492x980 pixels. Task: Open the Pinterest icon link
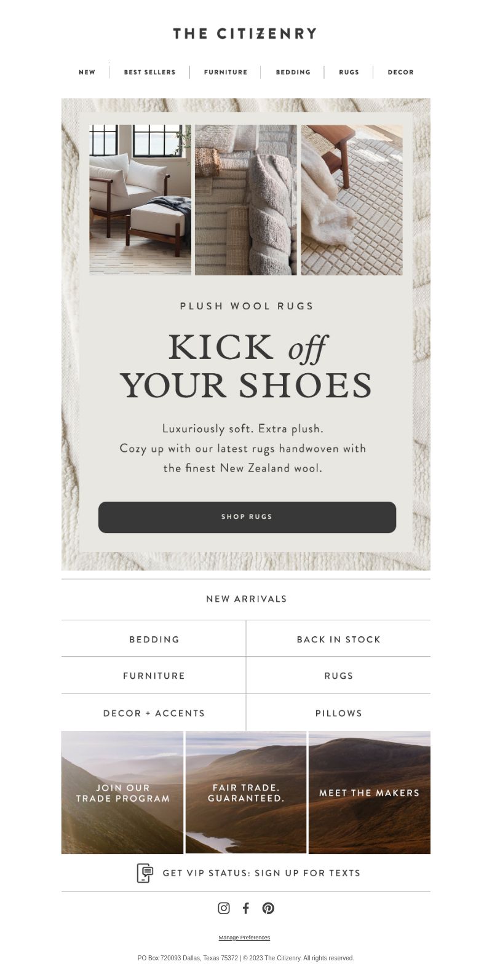pyautogui.click(x=268, y=908)
